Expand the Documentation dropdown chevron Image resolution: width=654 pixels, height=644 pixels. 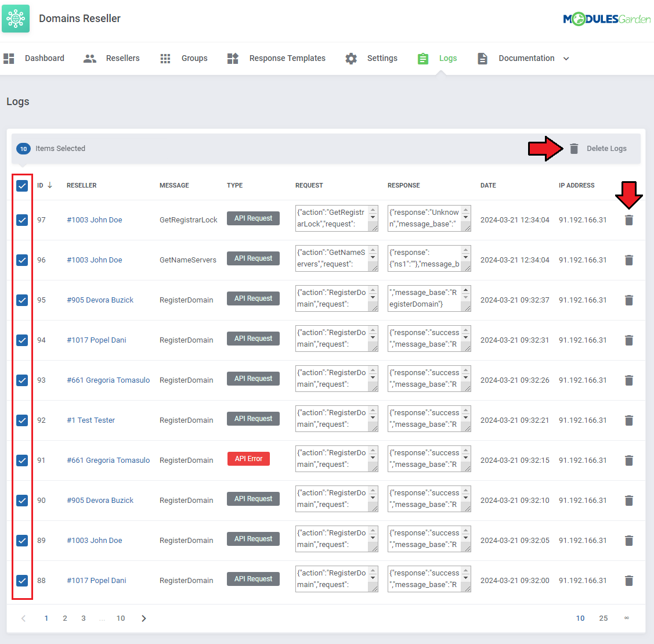click(566, 59)
